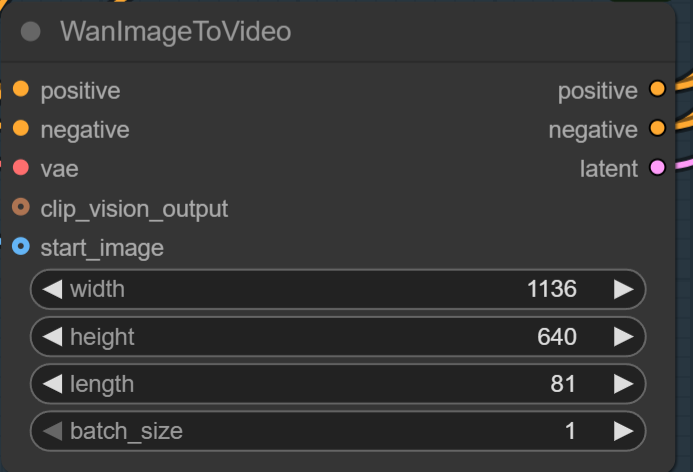Increase length with right arrow
The height and width of the screenshot is (472, 693).
[623, 384]
